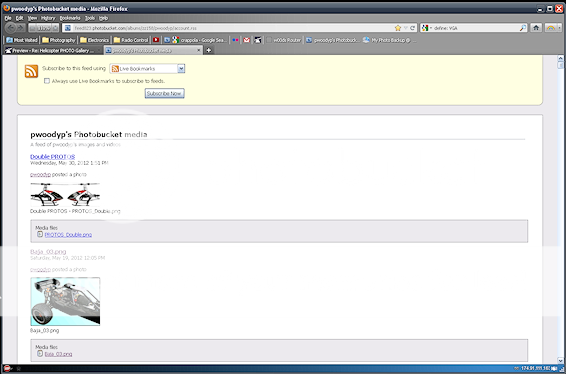The height and width of the screenshot is (374, 566).
Task: Open the Radio Control bookmarks folder
Action: point(131,40)
